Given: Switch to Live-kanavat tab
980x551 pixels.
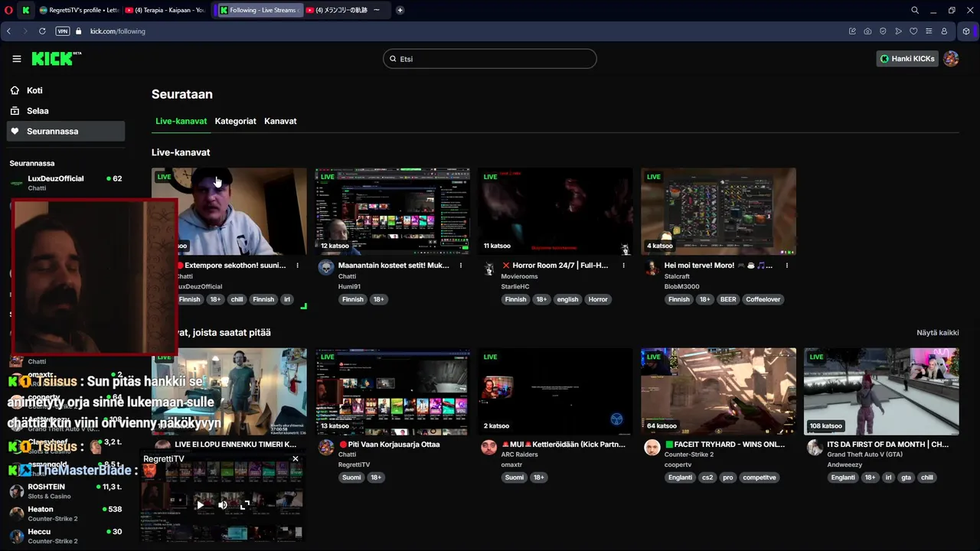Looking at the screenshot, I should 181,121.
